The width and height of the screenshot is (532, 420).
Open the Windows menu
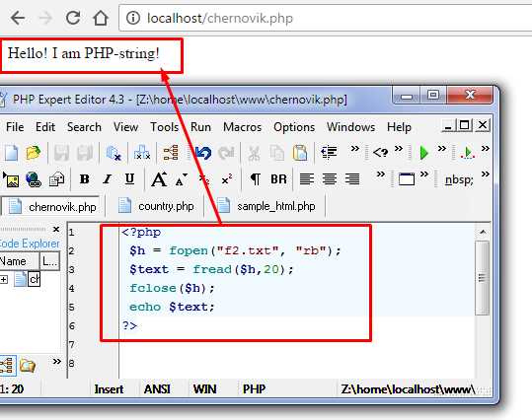[350, 127]
